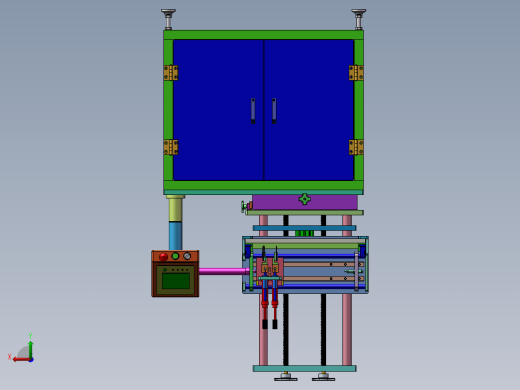The height and width of the screenshot is (390, 520).
Task: Click the blue Z axis dot on triad
Action: 31,360
